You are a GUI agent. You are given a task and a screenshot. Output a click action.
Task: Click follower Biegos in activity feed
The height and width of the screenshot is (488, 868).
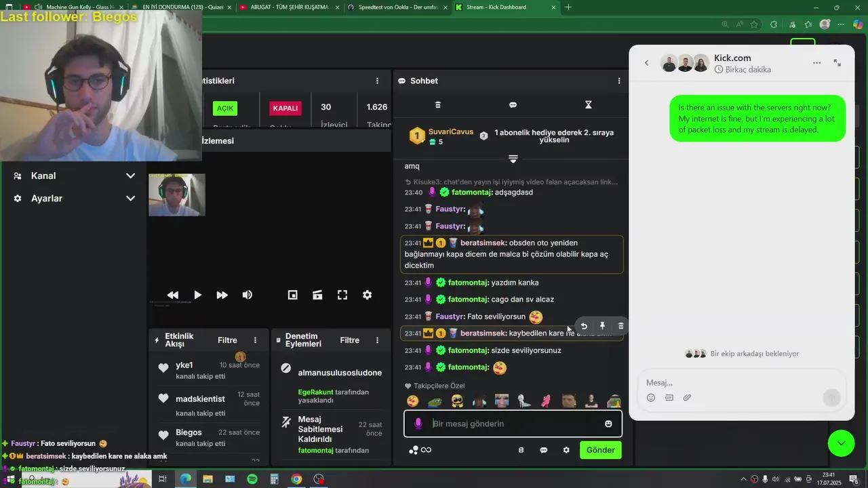(x=189, y=432)
